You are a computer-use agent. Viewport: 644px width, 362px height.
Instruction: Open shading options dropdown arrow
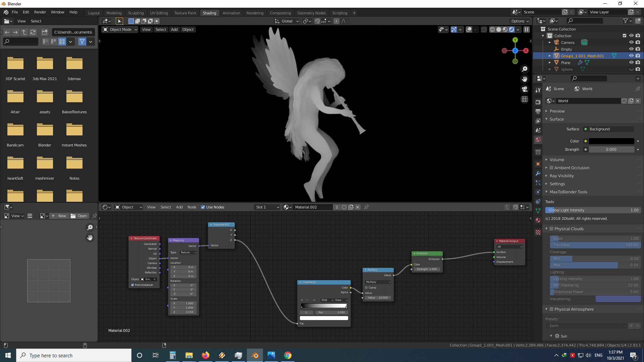518,29
